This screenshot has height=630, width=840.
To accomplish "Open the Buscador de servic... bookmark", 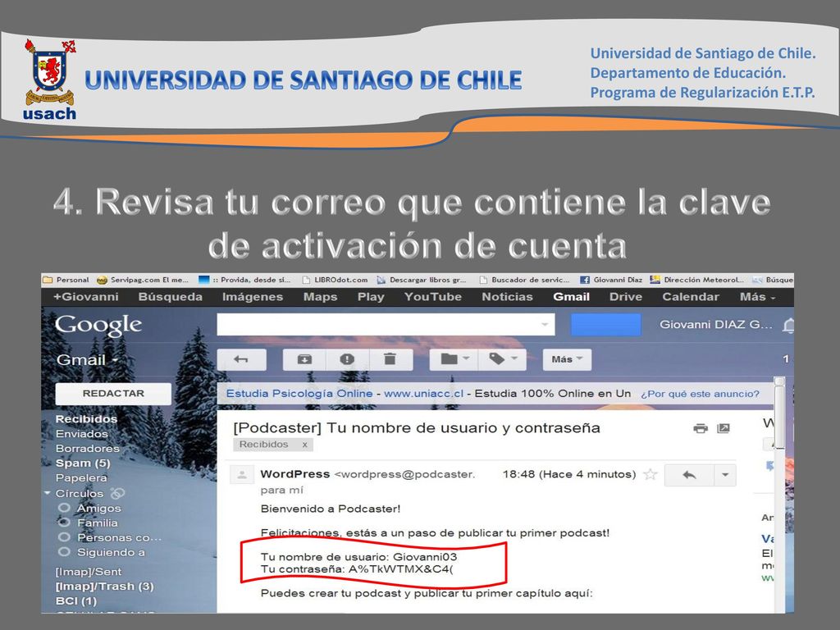I will click(524, 280).
